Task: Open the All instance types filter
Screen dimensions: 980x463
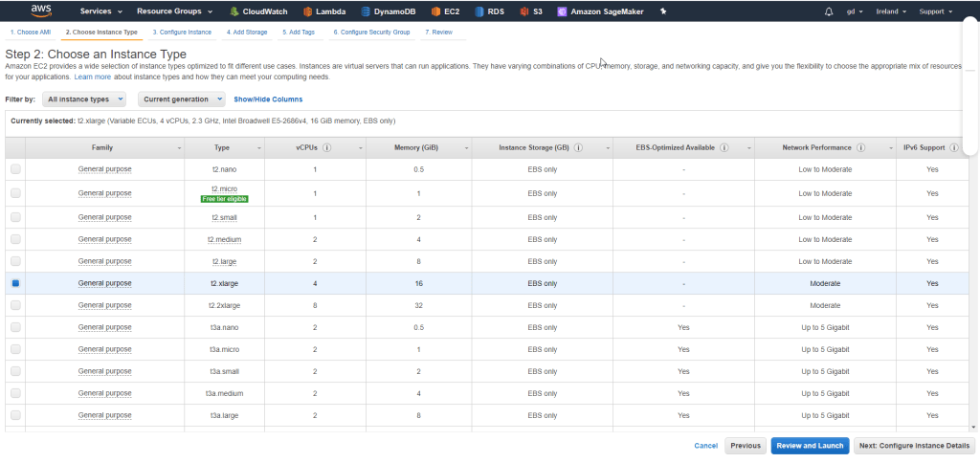Action: click(85, 99)
